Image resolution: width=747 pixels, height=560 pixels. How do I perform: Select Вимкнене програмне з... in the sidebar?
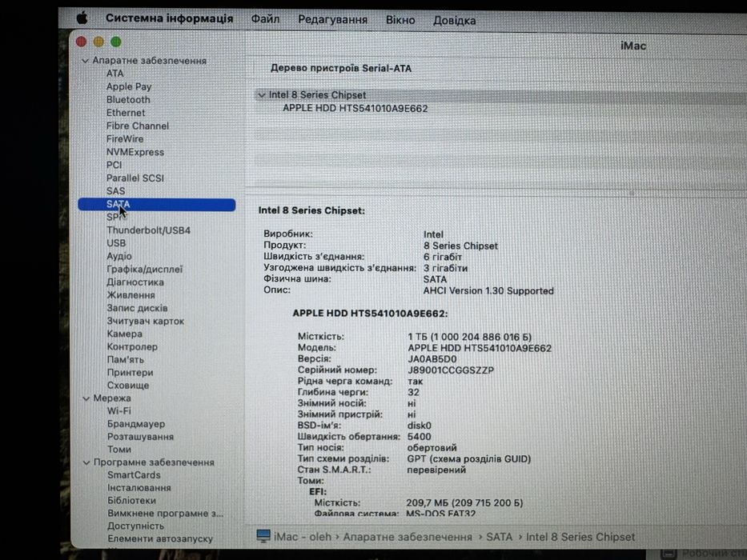click(x=165, y=514)
